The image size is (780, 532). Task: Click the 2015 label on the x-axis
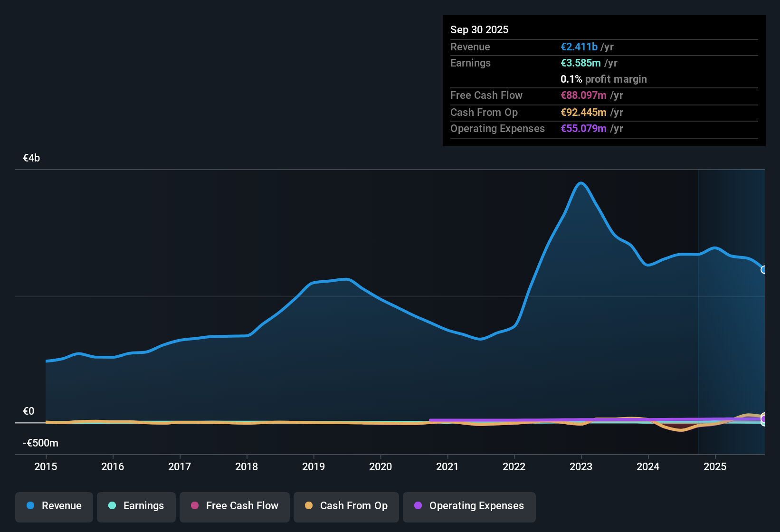pyautogui.click(x=46, y=467)
